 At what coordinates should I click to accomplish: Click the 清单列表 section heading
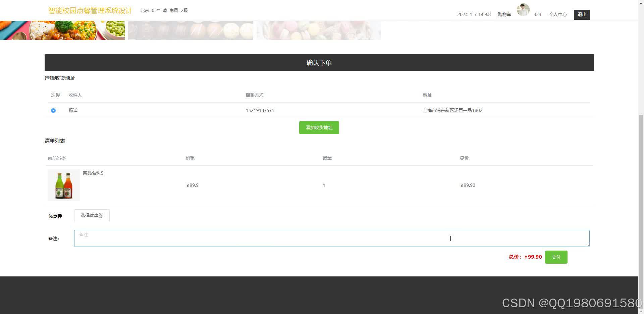point(55,141)
